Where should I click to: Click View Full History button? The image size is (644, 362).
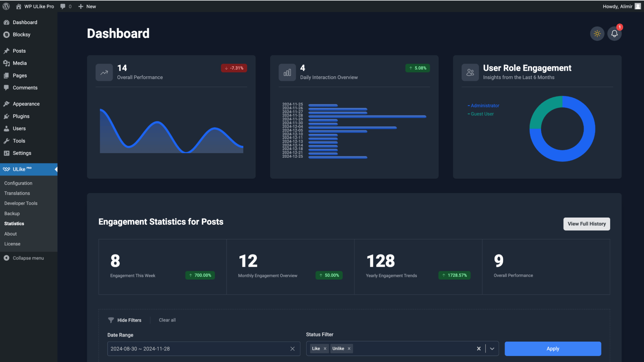[586, 224]
